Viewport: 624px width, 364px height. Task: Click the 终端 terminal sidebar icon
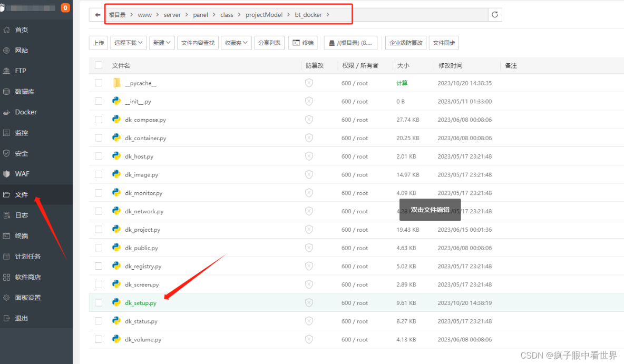click(6, 236)
